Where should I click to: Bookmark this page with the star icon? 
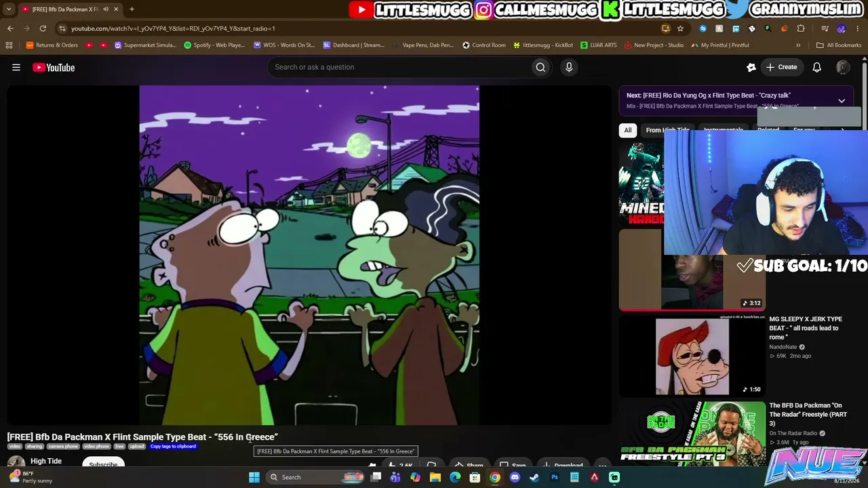680,28
